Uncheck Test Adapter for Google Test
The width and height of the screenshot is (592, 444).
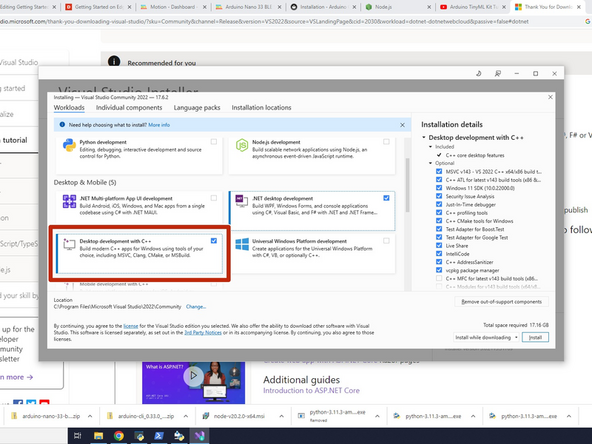[439, 237]
